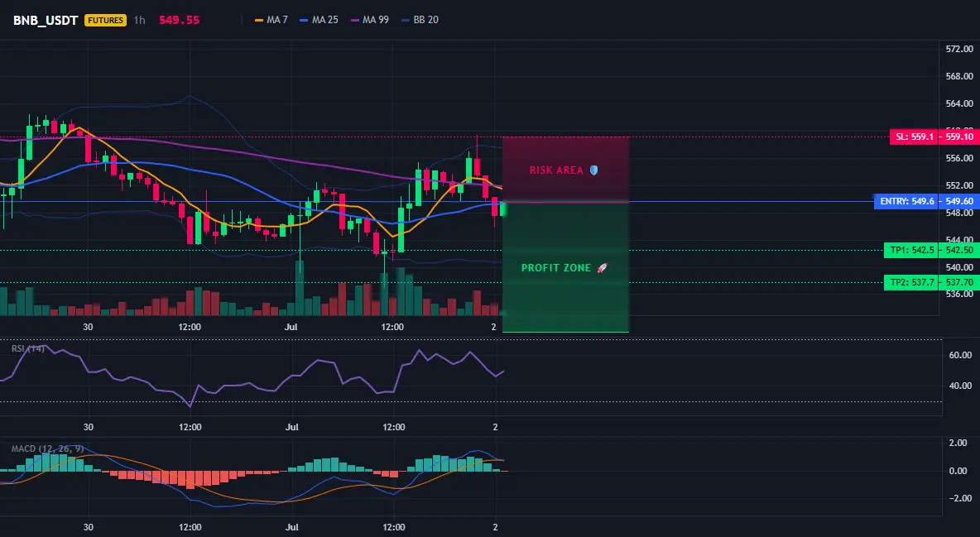Click the MACD (12, 26, 9) indicator label
The width and height of the screenshot is (980, 537).
click(x=47, y=448)
